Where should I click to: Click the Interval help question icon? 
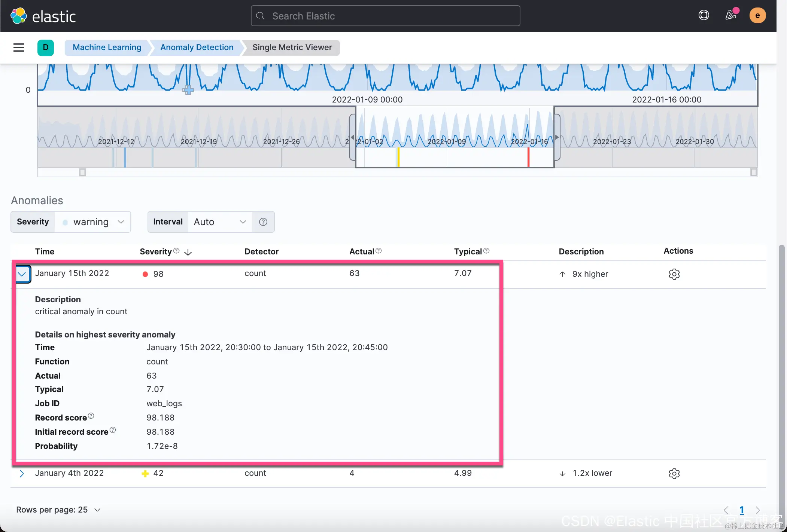pyautogui.click(x=263, y=222)
